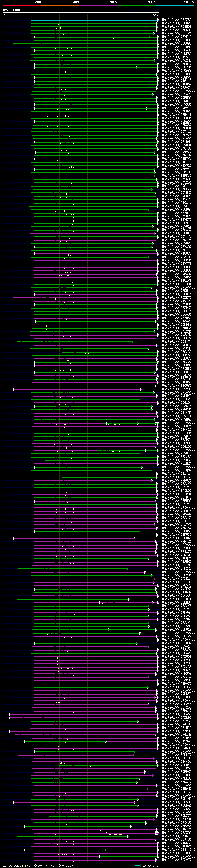Select label UniRef100_A2BTV1

177,159
